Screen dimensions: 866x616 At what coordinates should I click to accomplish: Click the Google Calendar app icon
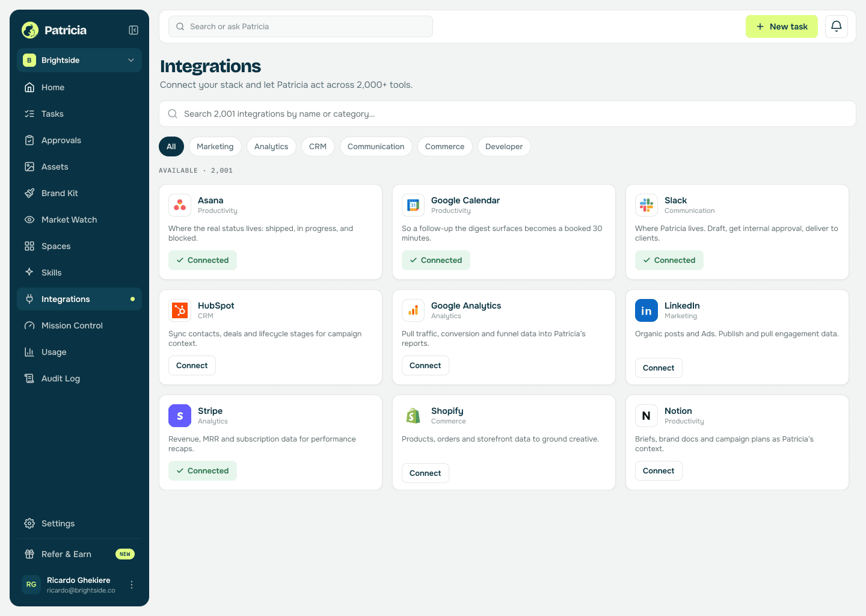[413, 205]
